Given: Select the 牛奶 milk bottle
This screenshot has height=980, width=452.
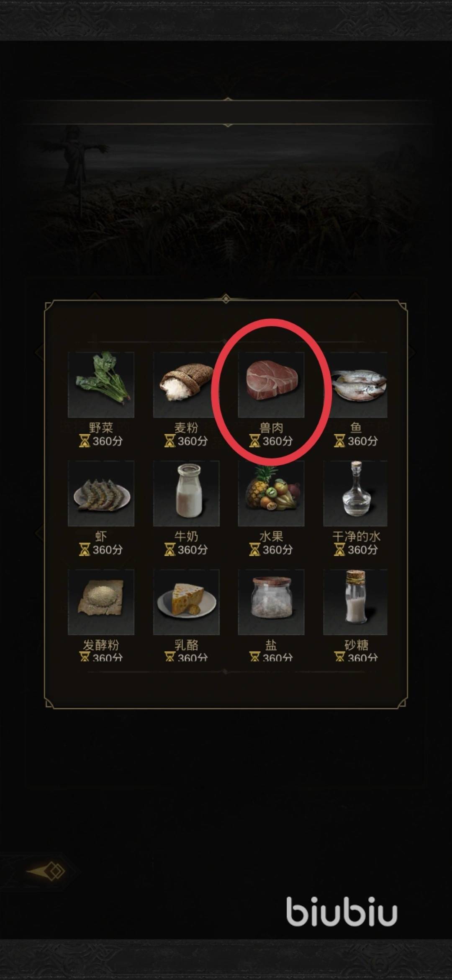Looking at the screenshot, I should 186,493.
